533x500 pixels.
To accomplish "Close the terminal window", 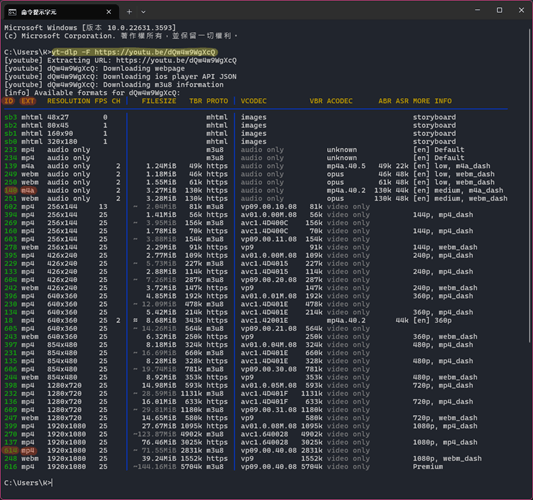I will [x=521, y=10].
